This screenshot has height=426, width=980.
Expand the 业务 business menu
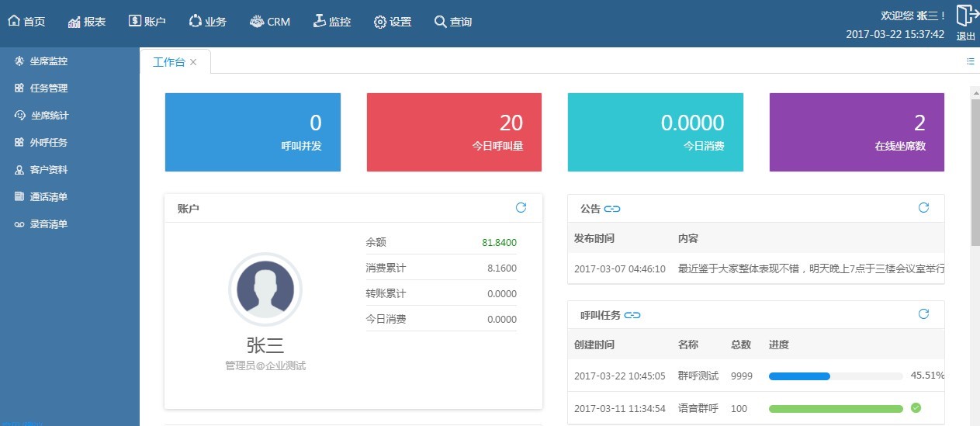click(x=208, y=22)
